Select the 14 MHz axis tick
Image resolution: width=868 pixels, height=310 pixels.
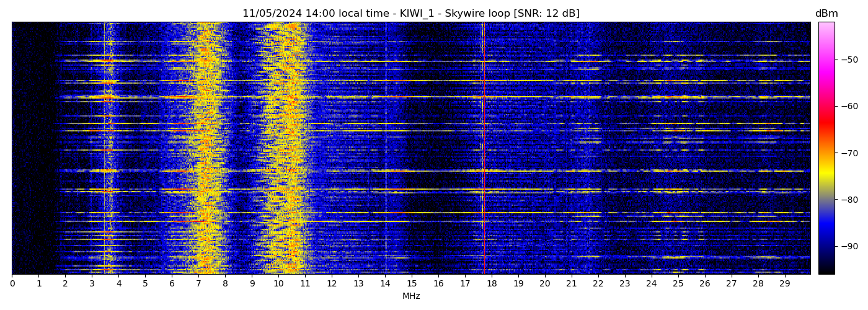tap(385, 283)
